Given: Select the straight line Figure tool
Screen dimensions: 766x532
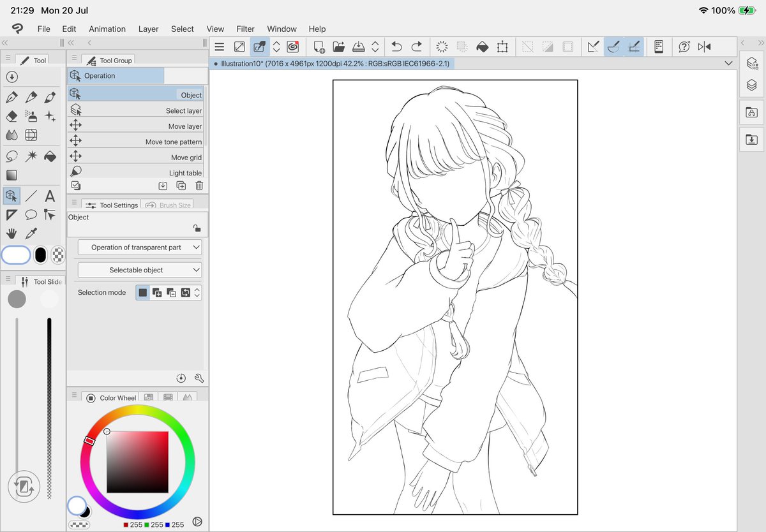Looking at the screenshot, I should coord(31,196).
